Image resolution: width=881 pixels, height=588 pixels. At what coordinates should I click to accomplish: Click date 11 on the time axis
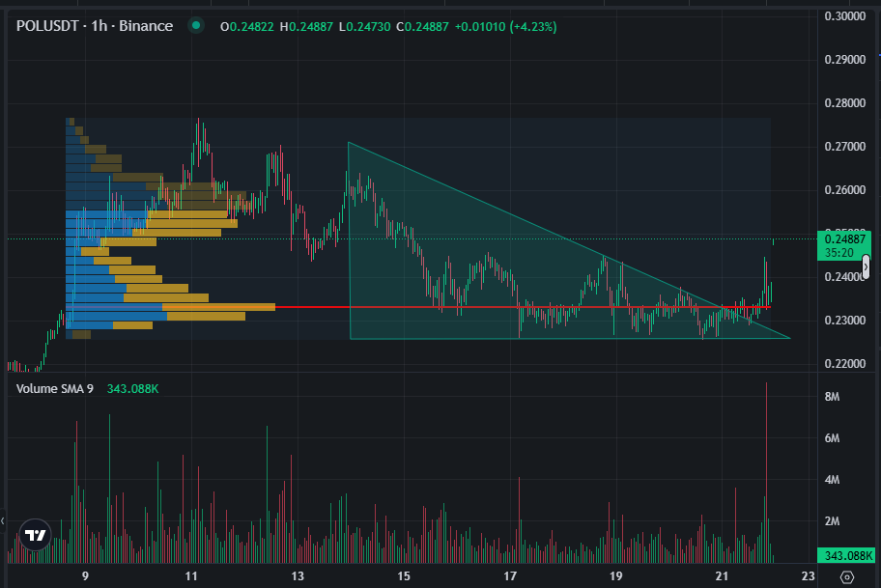[x=191, y=576]
